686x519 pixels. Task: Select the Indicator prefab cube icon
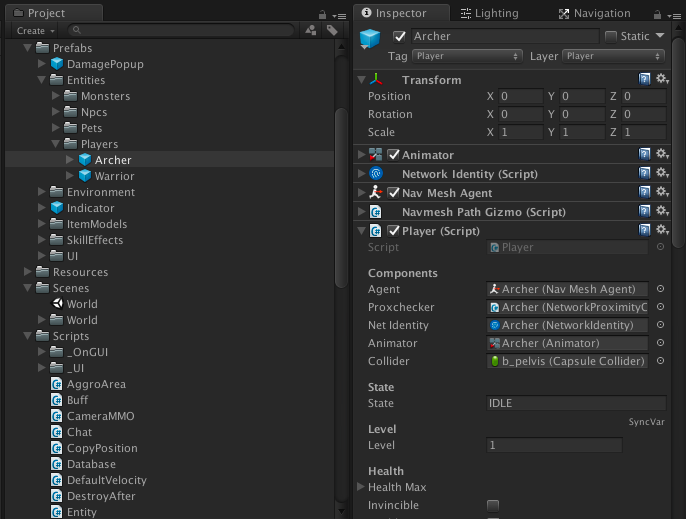pyautogui.click(x=57, y=208)
